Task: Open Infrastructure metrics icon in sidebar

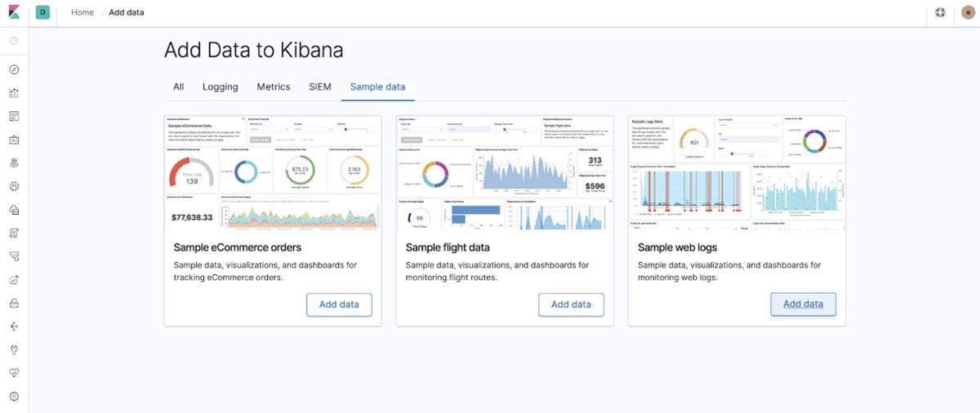Action: click(x=14, y=210)
